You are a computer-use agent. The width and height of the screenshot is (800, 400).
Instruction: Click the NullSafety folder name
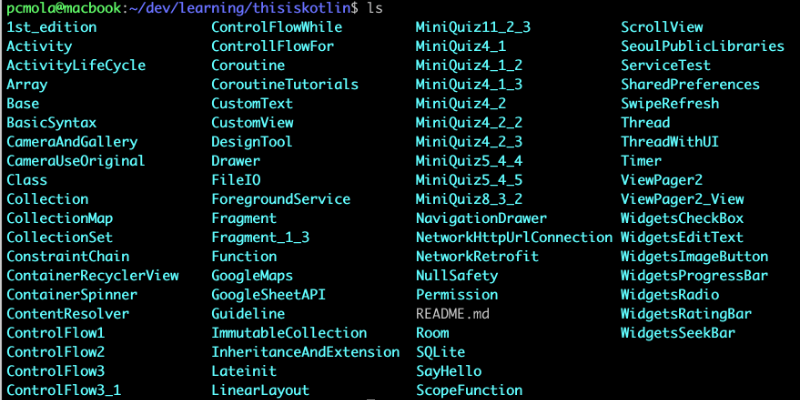457,276
